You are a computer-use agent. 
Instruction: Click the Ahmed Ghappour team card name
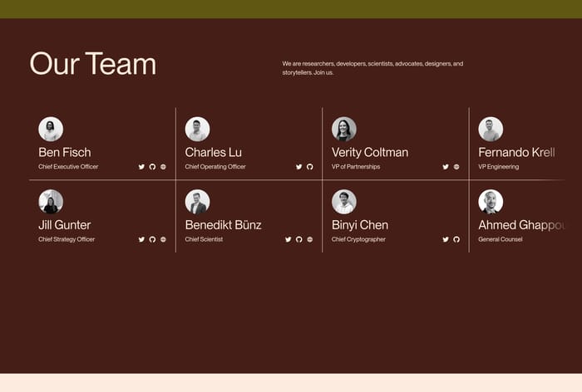(x=521, y=225)
